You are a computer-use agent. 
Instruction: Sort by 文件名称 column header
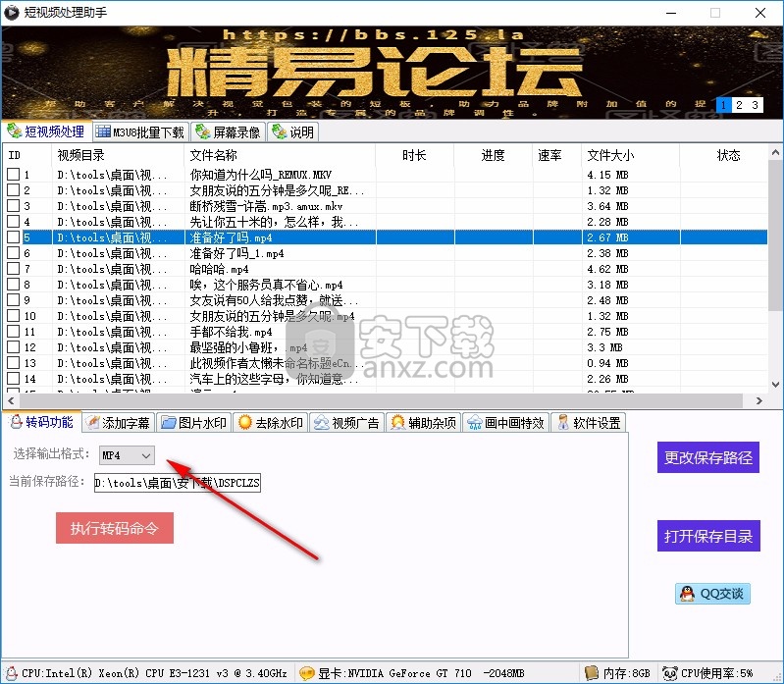point(280,155)
